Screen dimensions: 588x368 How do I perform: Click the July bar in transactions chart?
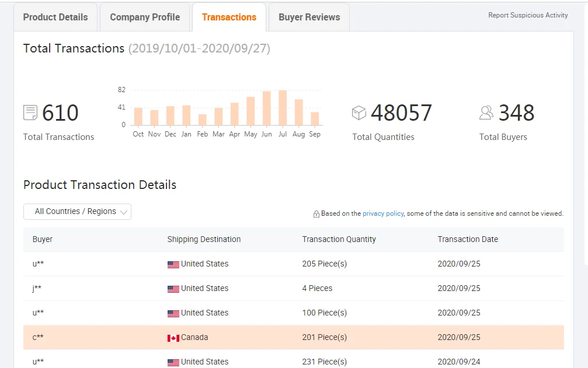[x=283, y=108]
